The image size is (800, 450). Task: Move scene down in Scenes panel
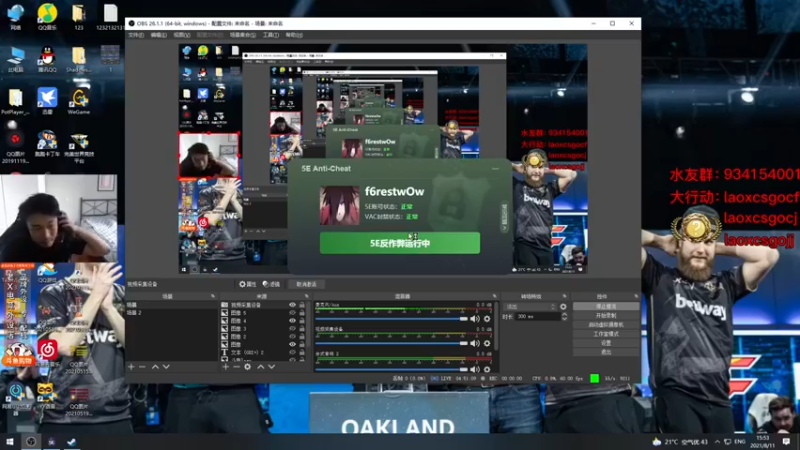166,367
